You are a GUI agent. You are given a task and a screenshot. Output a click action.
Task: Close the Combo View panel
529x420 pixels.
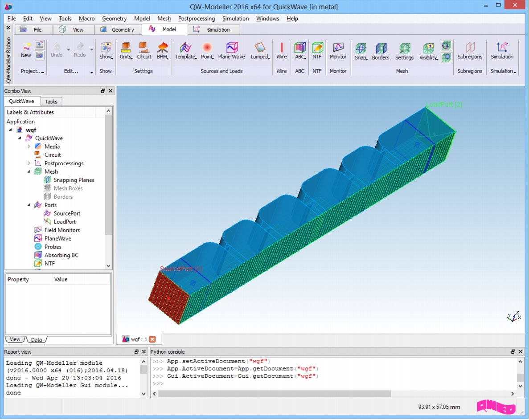(111, 91)
